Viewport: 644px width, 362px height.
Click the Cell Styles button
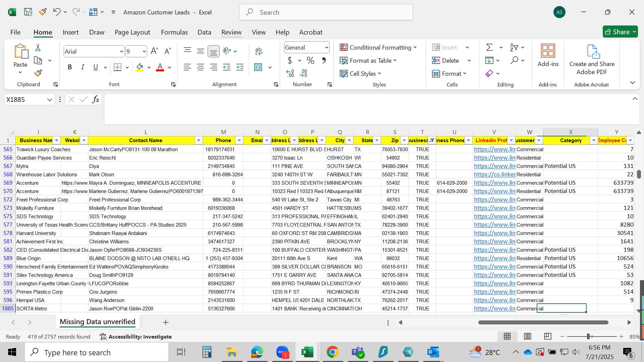(361, 73)
